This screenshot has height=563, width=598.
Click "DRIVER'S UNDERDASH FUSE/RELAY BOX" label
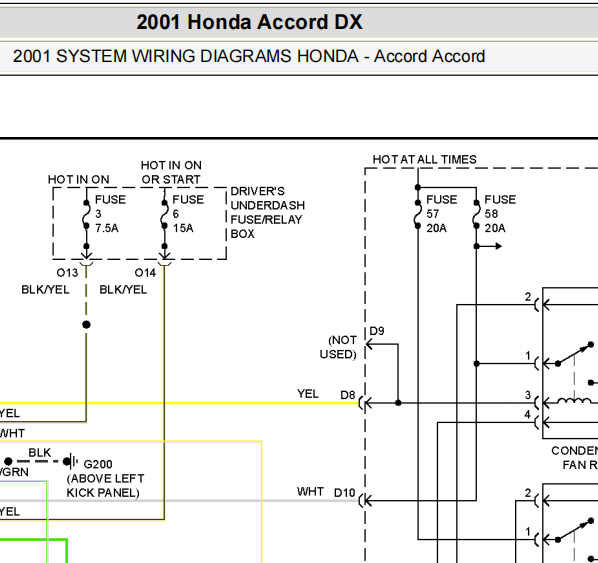(x=267, y=212)
